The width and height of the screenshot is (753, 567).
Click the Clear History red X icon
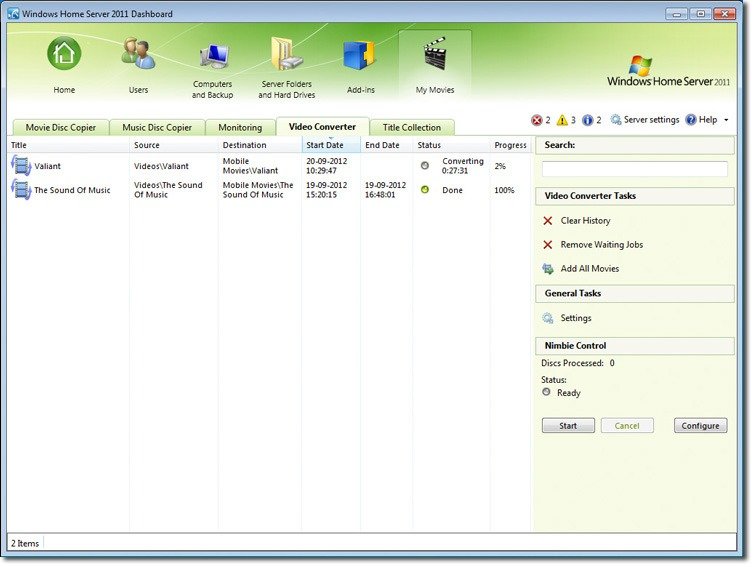(547, 221)
